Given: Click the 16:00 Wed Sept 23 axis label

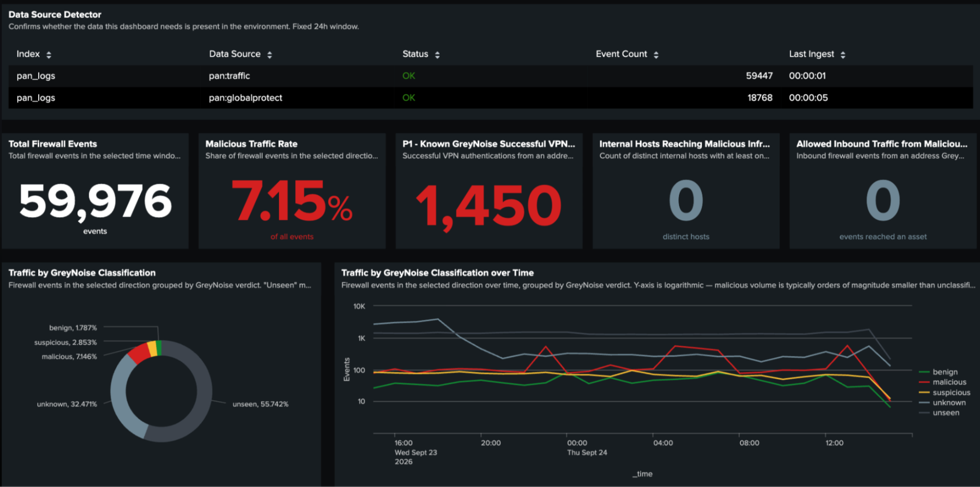Looking at the screenshot, I should click(x=416, y=452).
